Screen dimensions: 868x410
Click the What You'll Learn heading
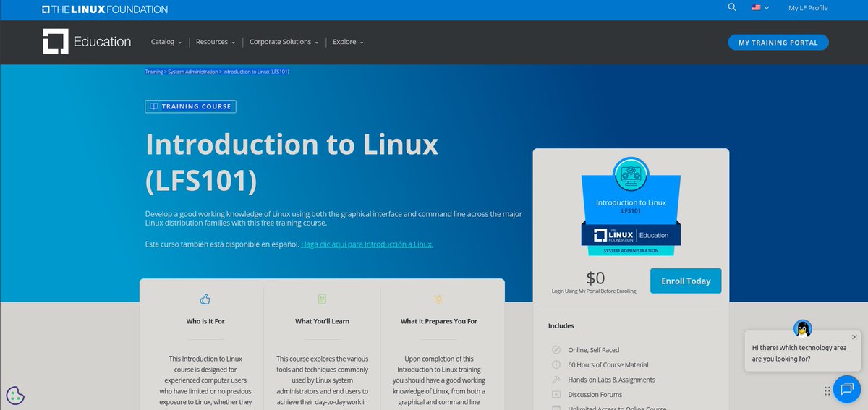(x=322, y=321)
